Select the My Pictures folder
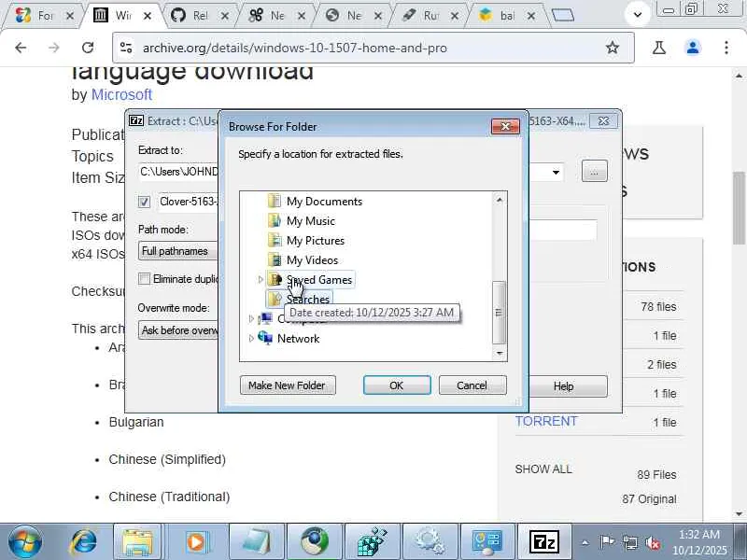 (x=316, y=241)
